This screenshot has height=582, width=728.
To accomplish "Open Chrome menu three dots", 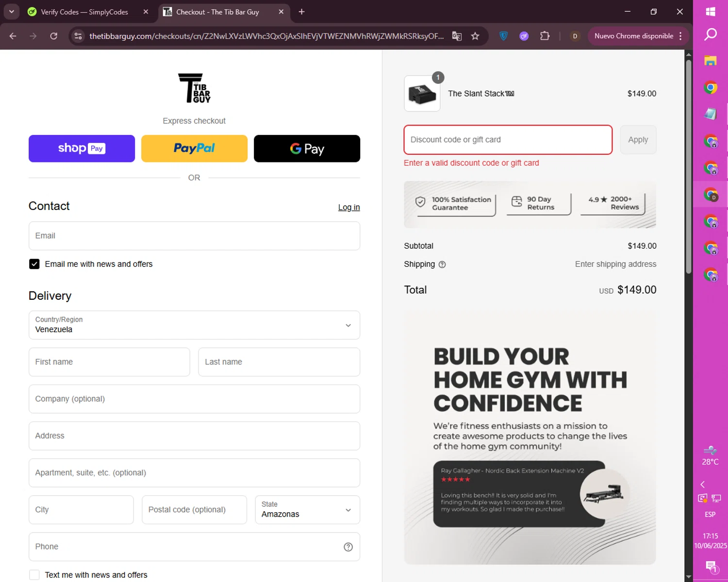I will coord(680,36).
